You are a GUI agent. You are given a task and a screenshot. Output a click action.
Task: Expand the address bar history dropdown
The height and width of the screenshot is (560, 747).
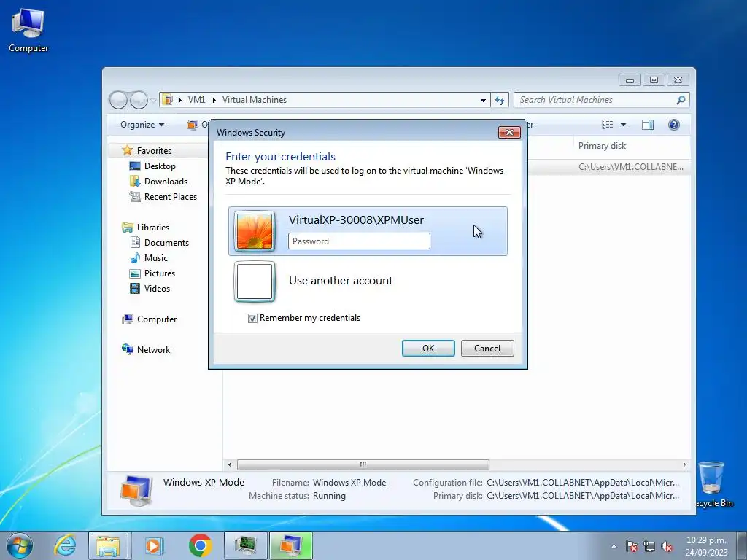click(483, 100)
